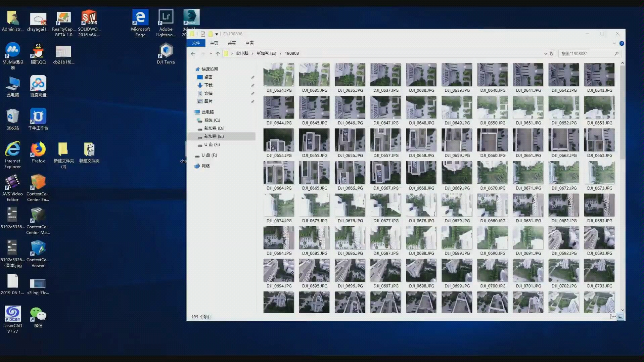Open the SOLIDWORKS 2016 desktop shortcut
644x362 pixels.
[89, 24]
